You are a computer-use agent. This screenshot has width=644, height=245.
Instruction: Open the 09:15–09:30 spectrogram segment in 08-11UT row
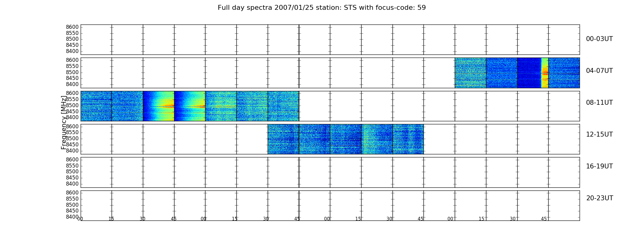click(x=252, y=106)
